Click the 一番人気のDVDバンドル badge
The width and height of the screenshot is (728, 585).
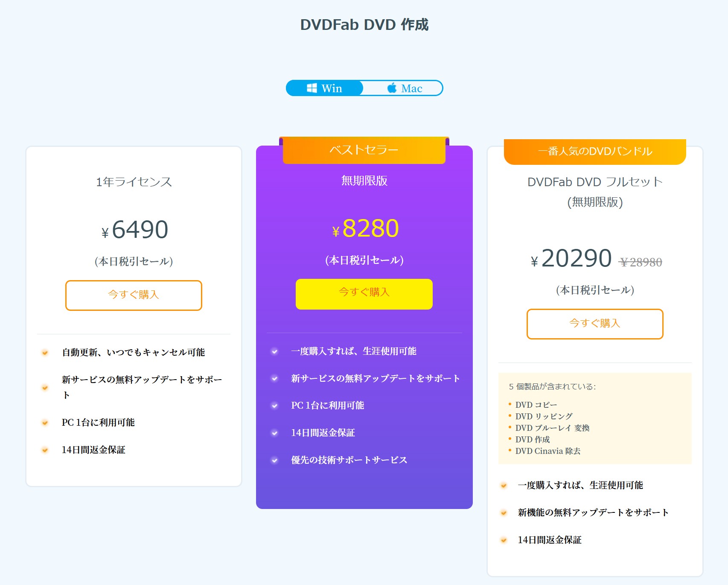click(x=595, y=152)
